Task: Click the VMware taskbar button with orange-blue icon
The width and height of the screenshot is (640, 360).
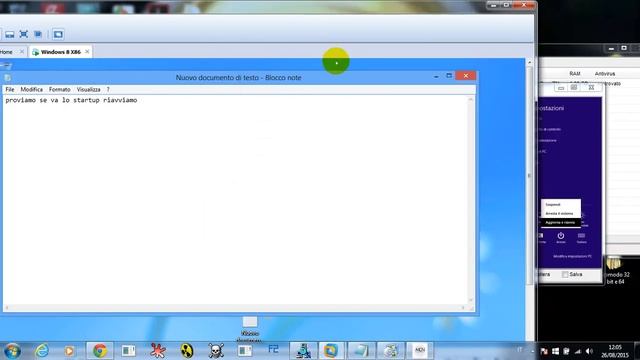Action: coord(331,351)
